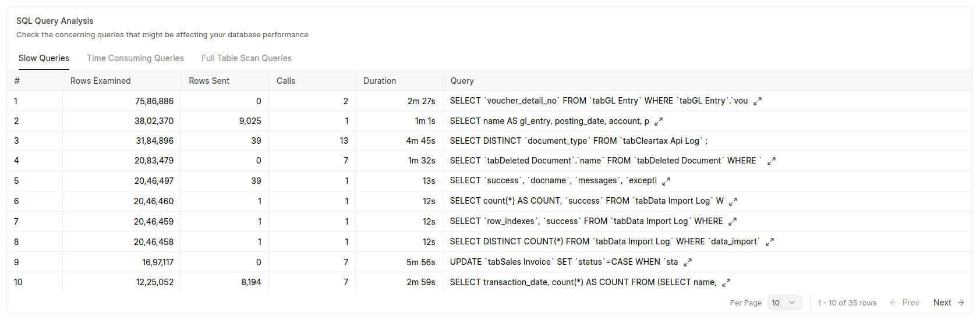Expand the transaction_date count query
Screen dimensions: 980x320
coord(726,283)
